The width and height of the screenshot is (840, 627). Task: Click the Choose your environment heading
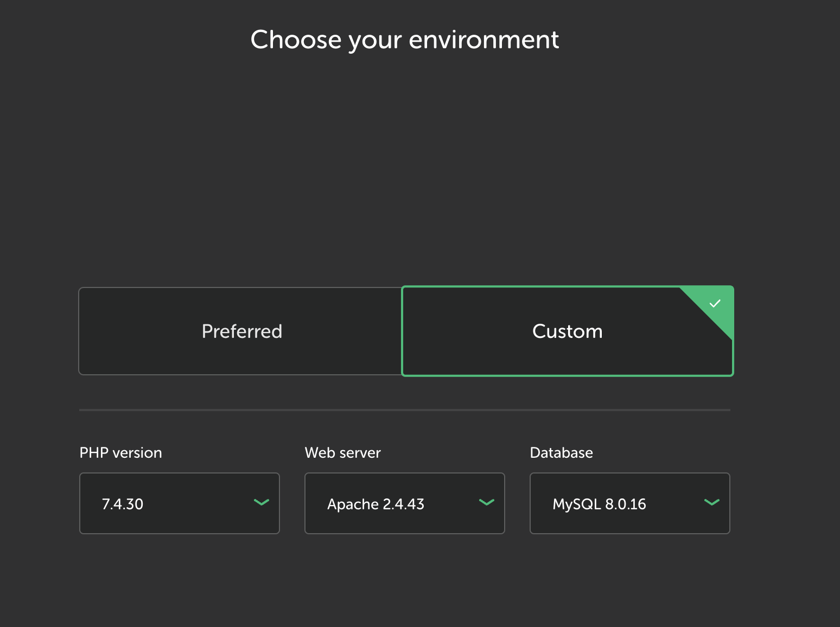coord(405,40)
